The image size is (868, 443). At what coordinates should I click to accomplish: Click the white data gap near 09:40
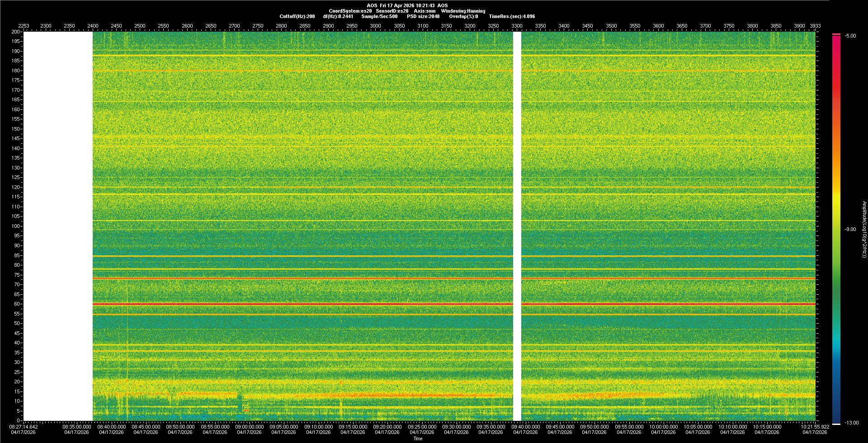pos(517,226)
